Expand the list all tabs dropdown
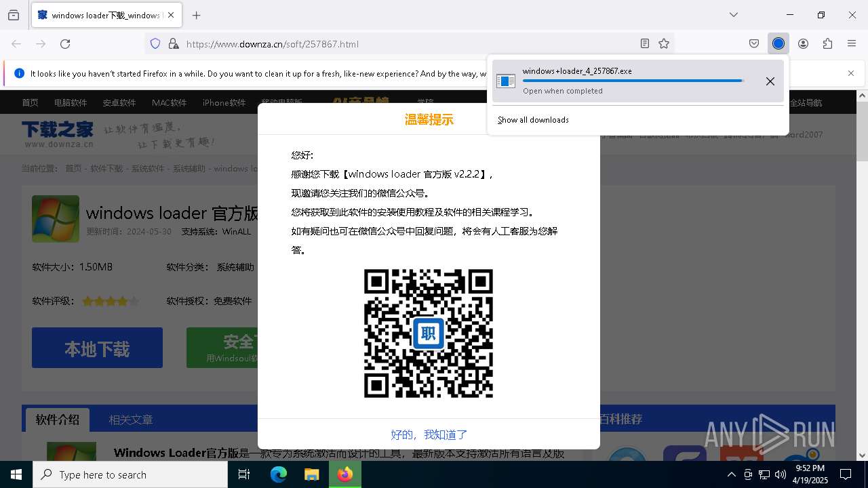 pyautogui.click(x=734, y=15)
